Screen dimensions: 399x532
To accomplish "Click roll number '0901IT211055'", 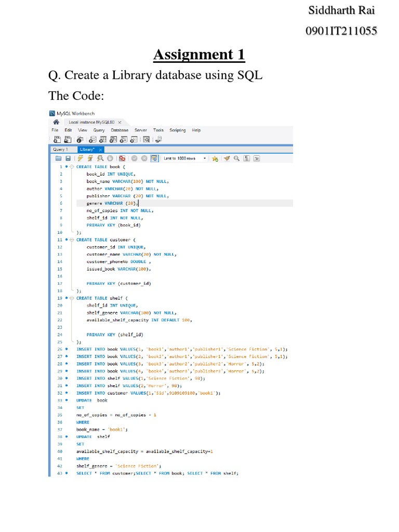I will [x=341, y=31].
